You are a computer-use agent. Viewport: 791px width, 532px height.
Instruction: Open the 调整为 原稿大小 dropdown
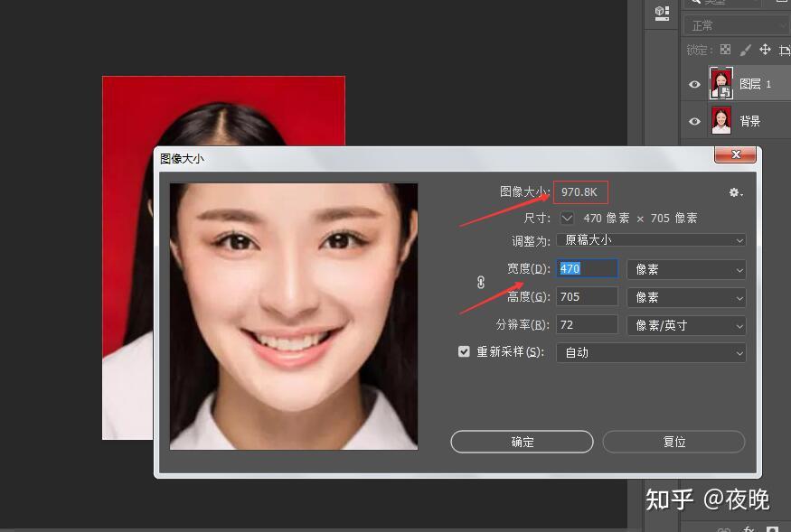651,240
